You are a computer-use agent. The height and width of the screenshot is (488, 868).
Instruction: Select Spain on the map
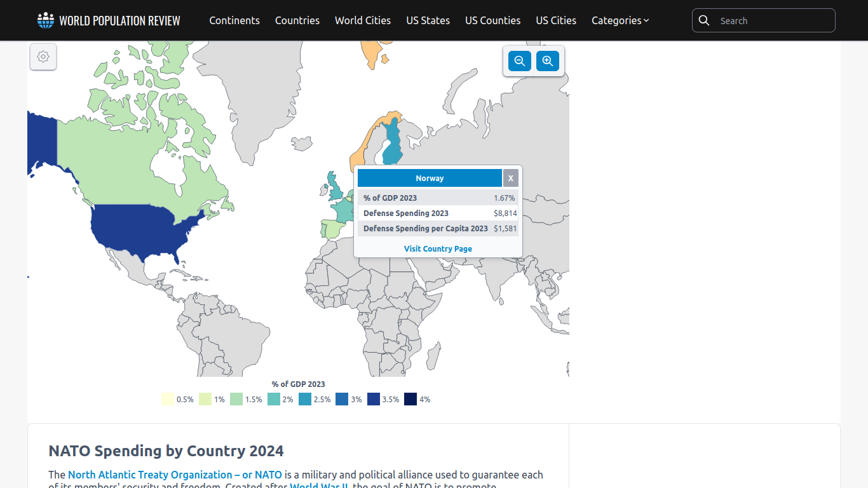point(332,229)
